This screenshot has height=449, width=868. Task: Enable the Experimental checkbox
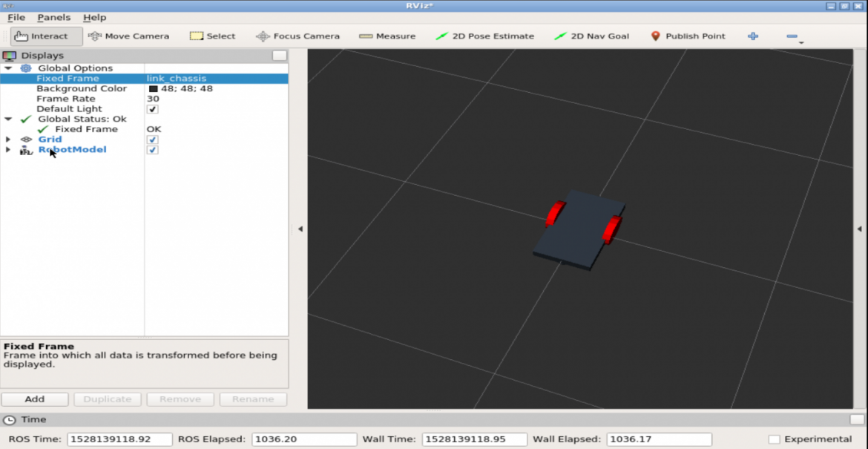774,439
